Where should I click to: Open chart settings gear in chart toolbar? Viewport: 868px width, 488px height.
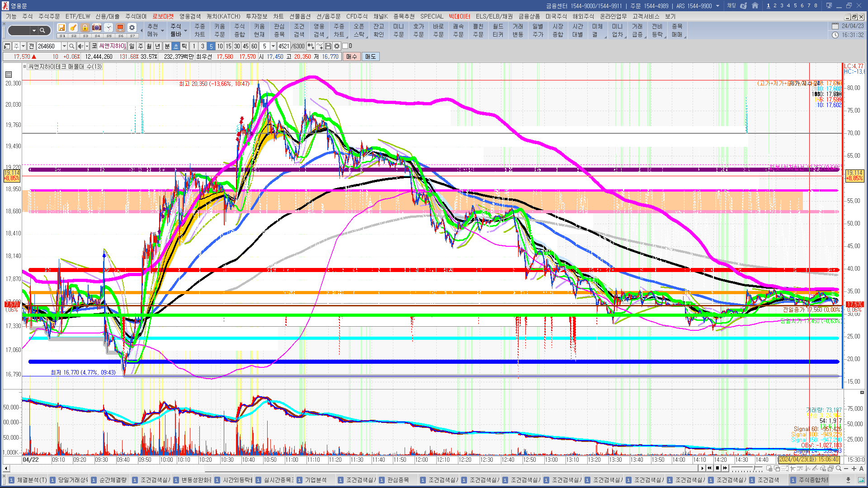[337, 46]
